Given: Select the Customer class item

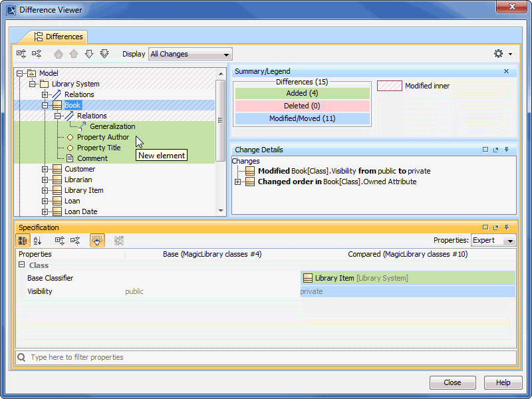Looking at the screenshot, I should [x=80, y=169].
